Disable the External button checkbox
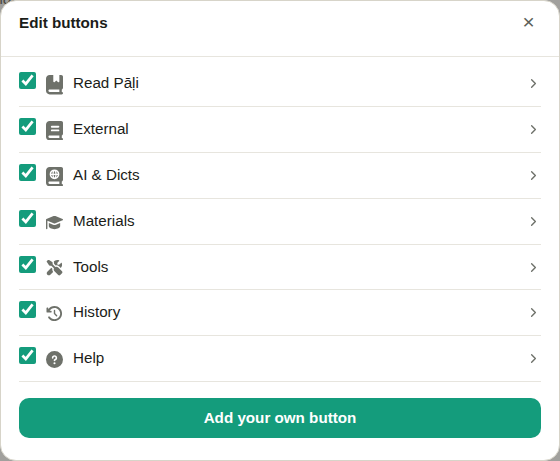Viewport: 560px width, 461px height. coord(28,126)
